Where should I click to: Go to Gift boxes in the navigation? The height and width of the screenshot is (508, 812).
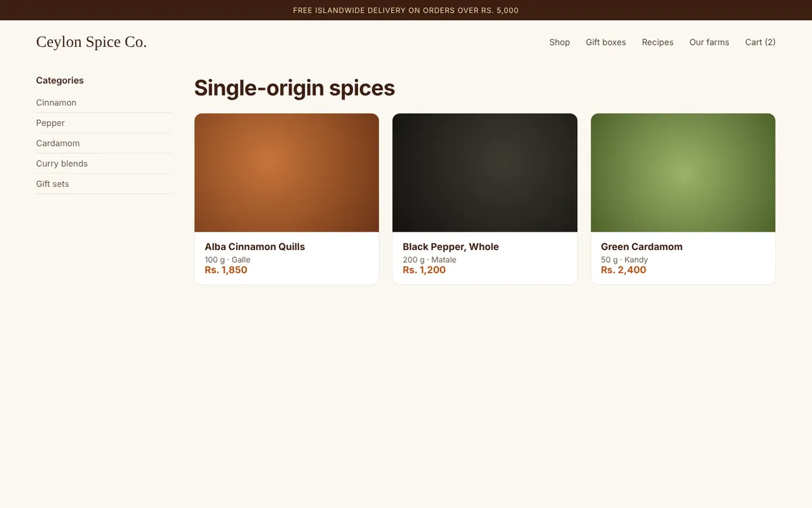pos(606,42)
